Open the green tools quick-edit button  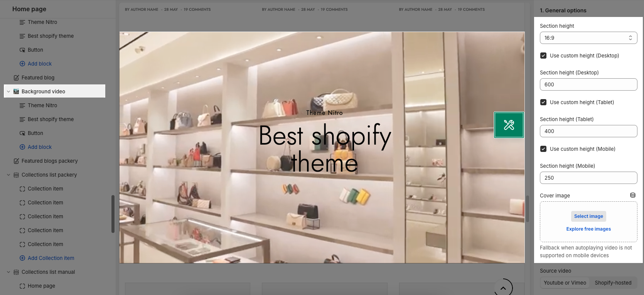click(x=509, y=125)
